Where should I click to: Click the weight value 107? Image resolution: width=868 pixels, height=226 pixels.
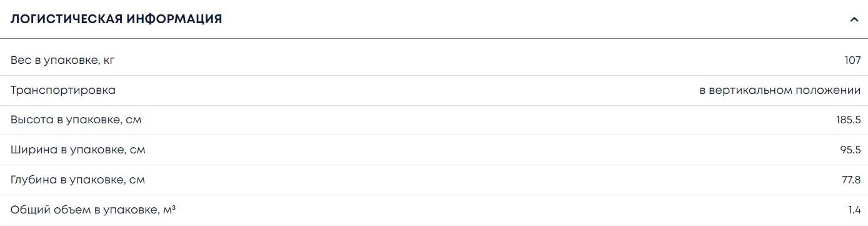click(x=852, y=61)
